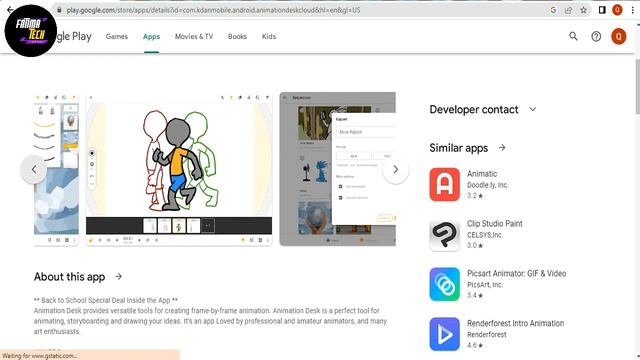
Task: Click the Developer contact heading
Action: [474, 109]
